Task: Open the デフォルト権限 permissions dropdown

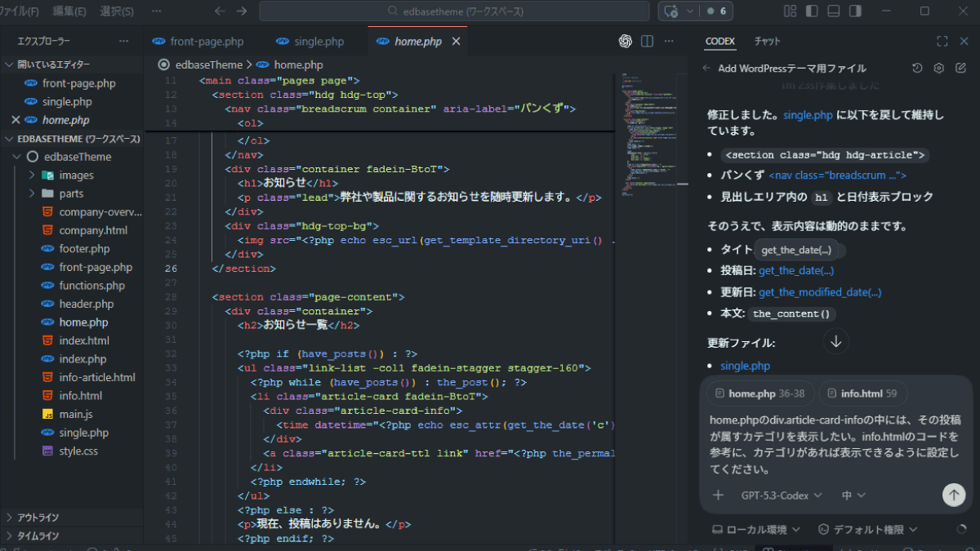Action: pyautogui.click(x=868, y=530)
